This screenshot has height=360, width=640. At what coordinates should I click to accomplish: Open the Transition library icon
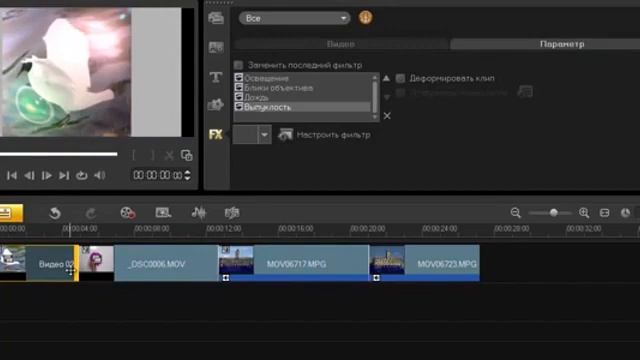pos(216,47)
